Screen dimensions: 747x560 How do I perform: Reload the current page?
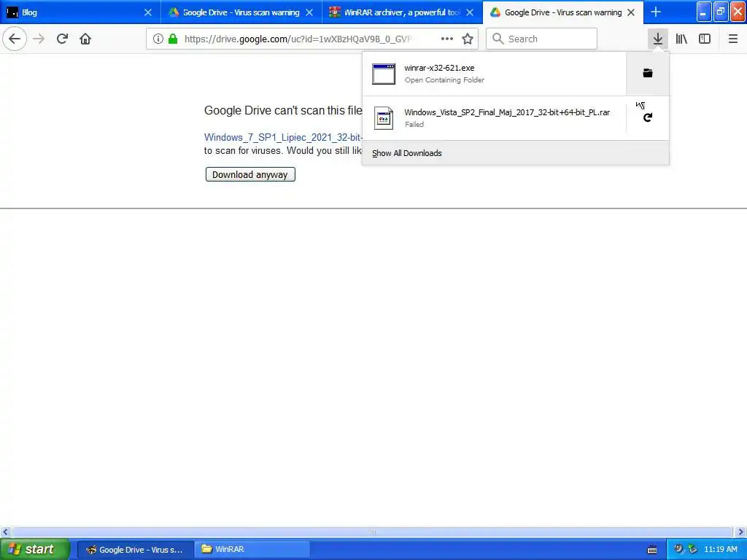point(62,39)
